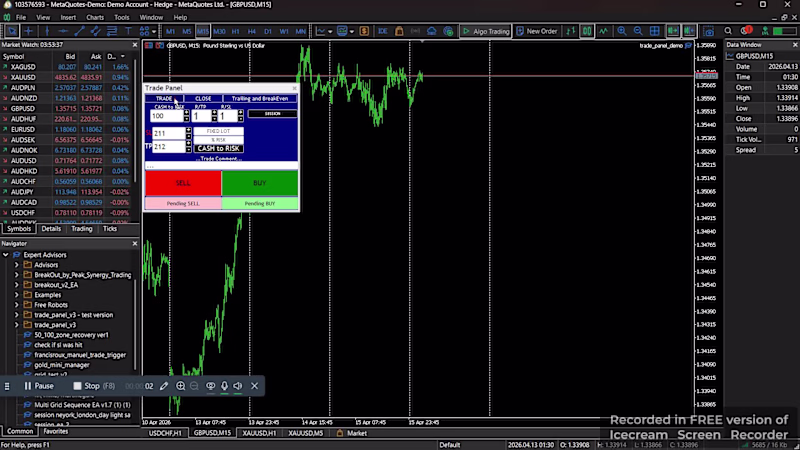Click the Trade Comment text field
The height and width of the screenshot is (450, 800).
[221, 165]
